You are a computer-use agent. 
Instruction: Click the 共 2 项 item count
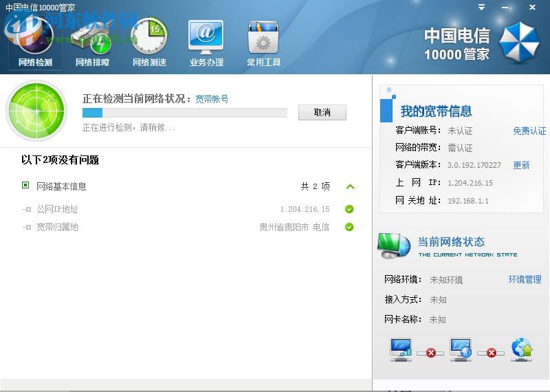[316, 186]
